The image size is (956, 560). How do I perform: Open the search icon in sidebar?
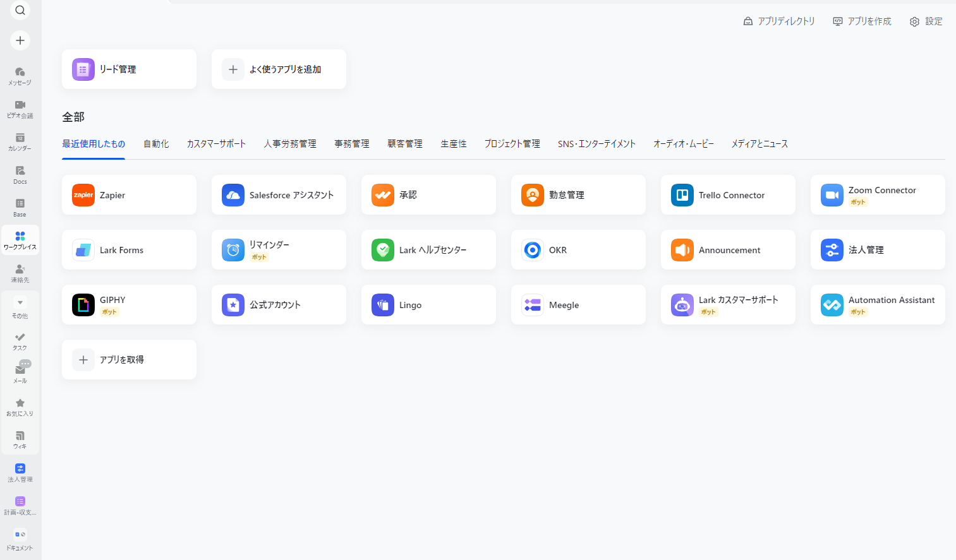pos(20,10)
